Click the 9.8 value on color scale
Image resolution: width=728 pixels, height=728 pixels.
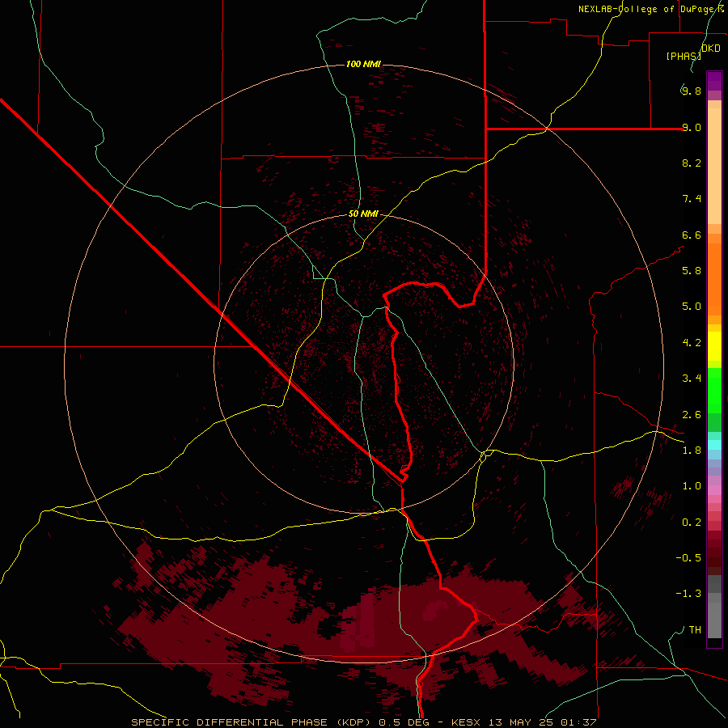[x=692, y=91]
